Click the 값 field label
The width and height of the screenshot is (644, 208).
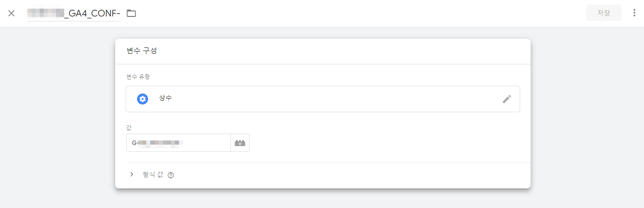pos(129,127)
